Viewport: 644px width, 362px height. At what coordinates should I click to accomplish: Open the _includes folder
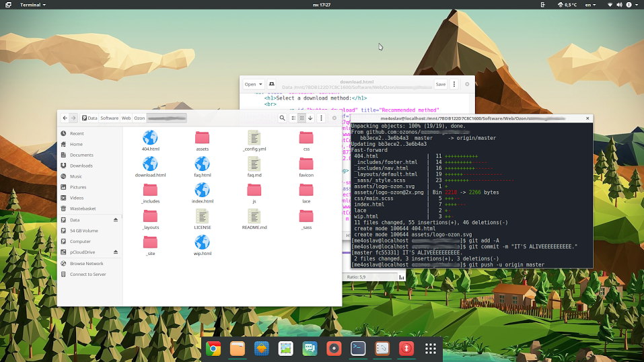(x=150, y=192)
